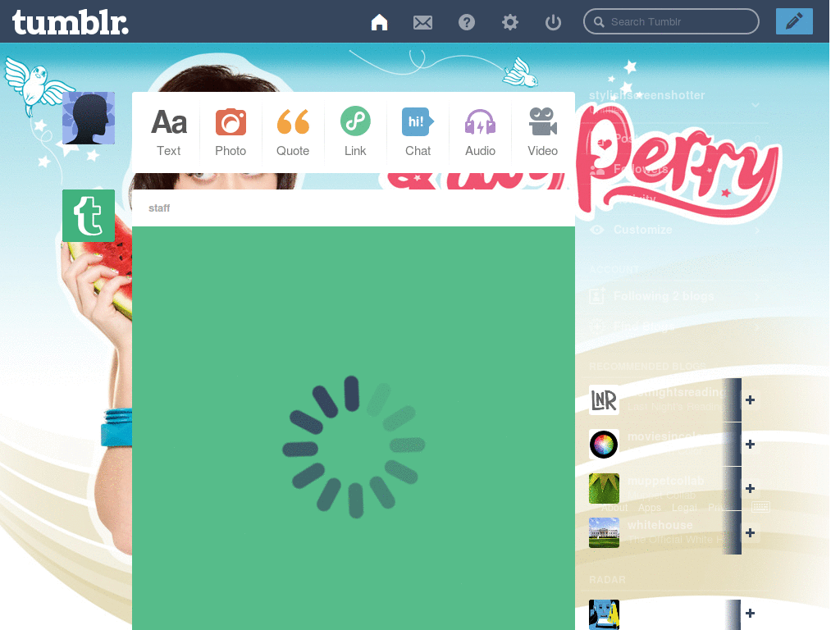Click the keyboard shortcuts icon

point(760,507)
